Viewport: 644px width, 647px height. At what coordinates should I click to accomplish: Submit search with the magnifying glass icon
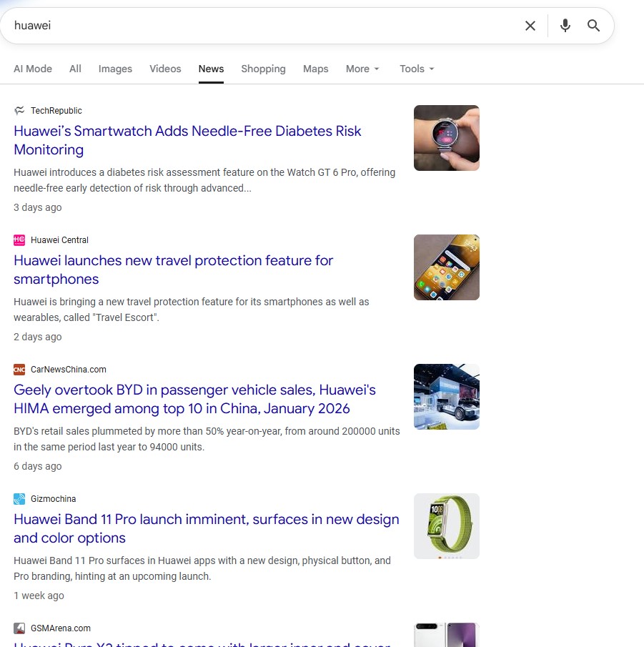593,26
